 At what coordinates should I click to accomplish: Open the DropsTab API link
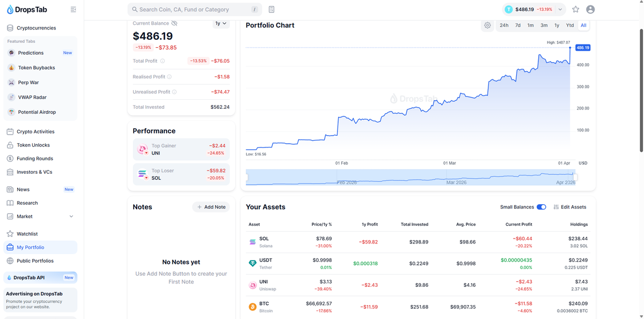click(40, 277)
